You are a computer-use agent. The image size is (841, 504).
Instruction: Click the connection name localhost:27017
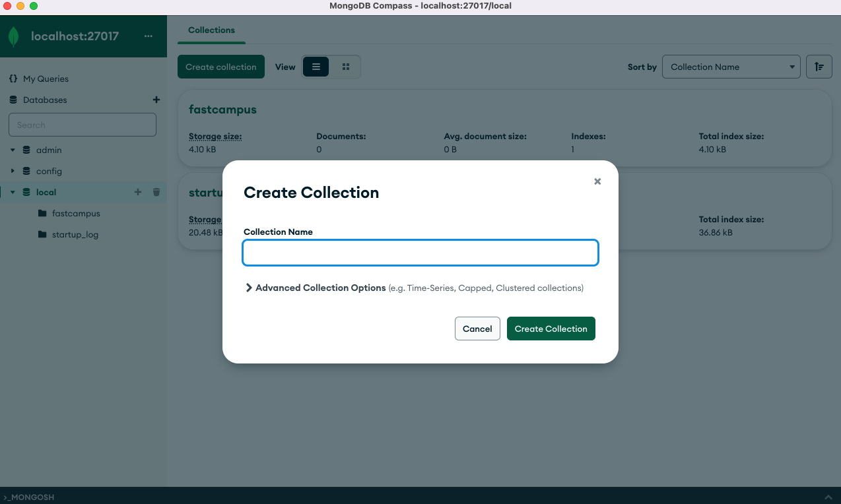75,36
